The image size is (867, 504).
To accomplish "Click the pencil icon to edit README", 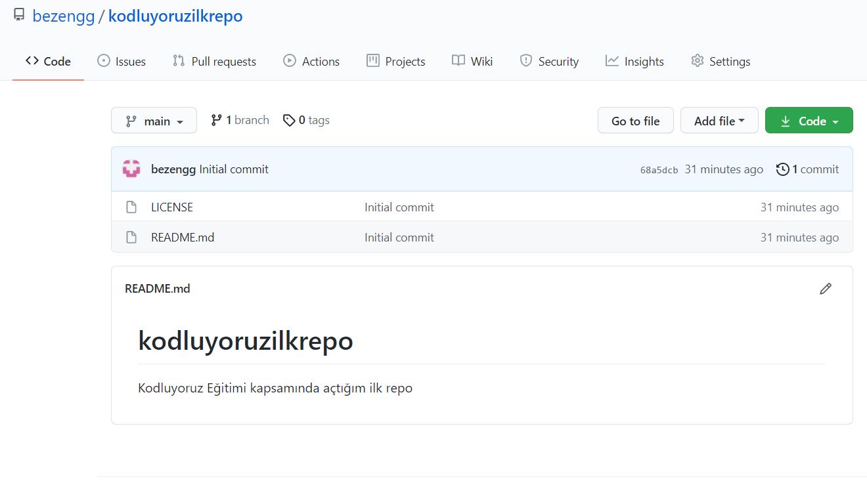I will click(826, 288).
